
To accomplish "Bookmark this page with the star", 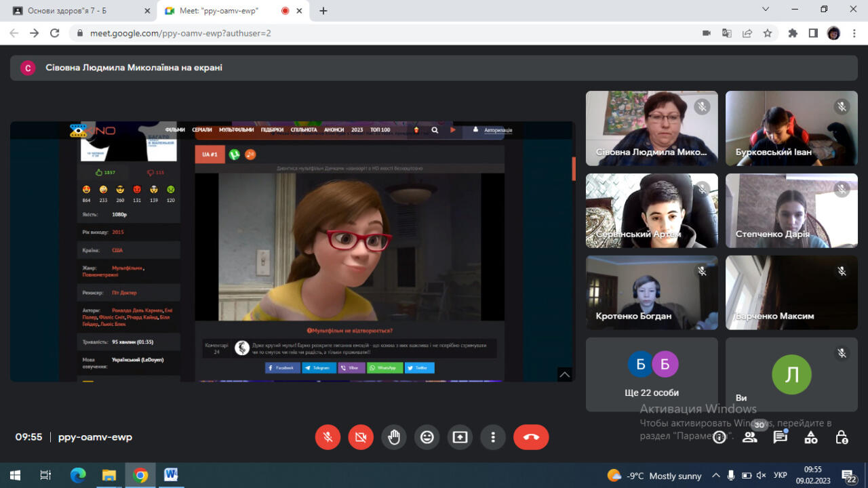I will (768, 33).
